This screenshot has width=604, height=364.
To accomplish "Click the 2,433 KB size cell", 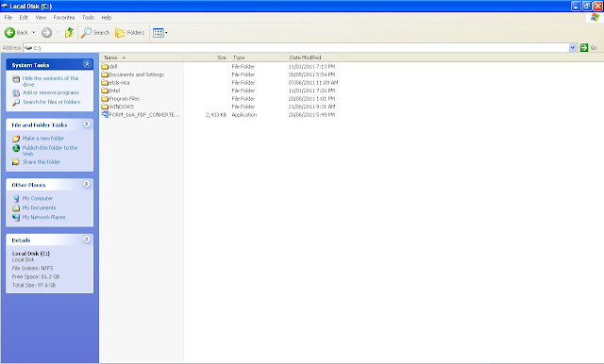I will point(216,115).
